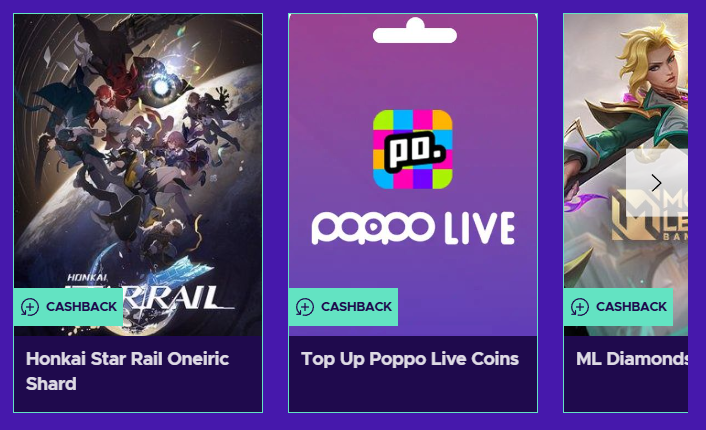
Task: Select the Mobile Legends hero artwork thumbnail
Action: click(626, 175)
